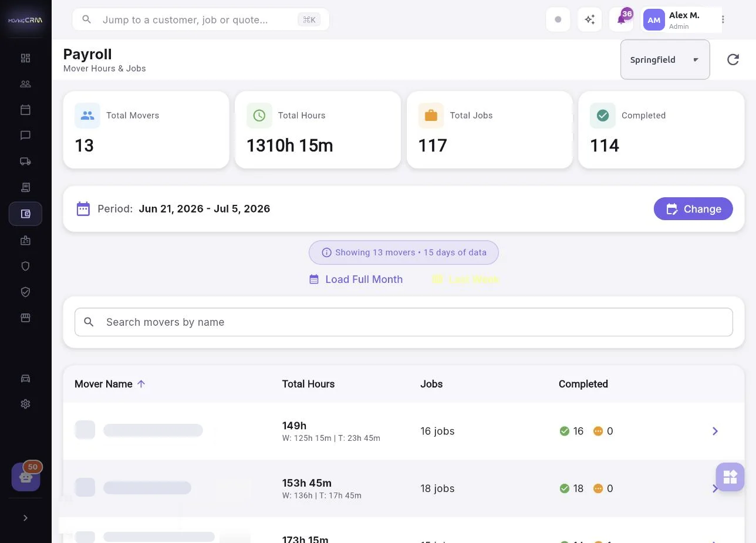Sort by Total Hours column header
Screen dimensions: 756x543
308,384
